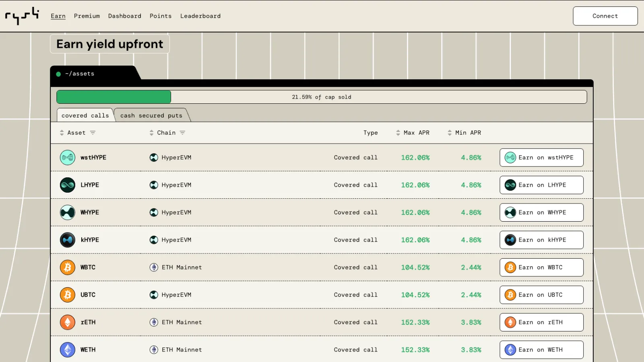Click Earn on WBTC button
The image size is (644, 362).
tap(542, 267)
